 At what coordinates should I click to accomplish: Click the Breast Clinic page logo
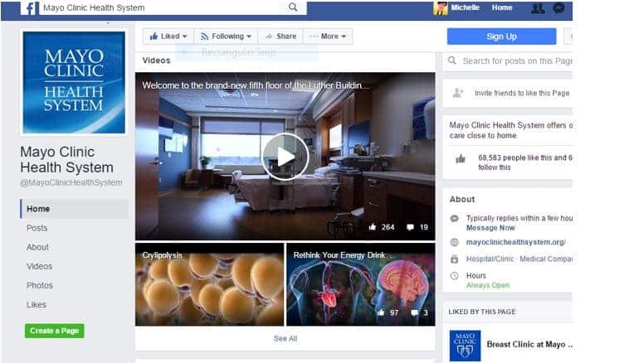(x=465, y=345)
